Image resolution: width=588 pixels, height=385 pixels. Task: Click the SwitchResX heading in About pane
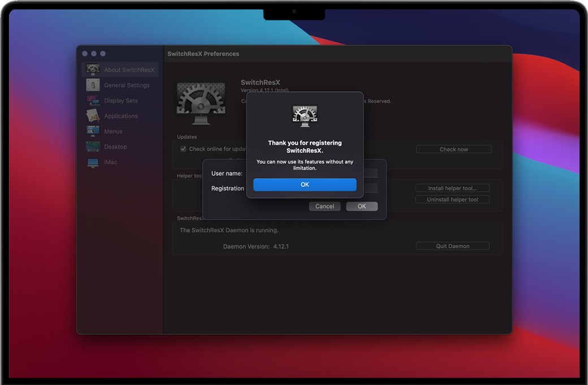click(x=260, y=82)
